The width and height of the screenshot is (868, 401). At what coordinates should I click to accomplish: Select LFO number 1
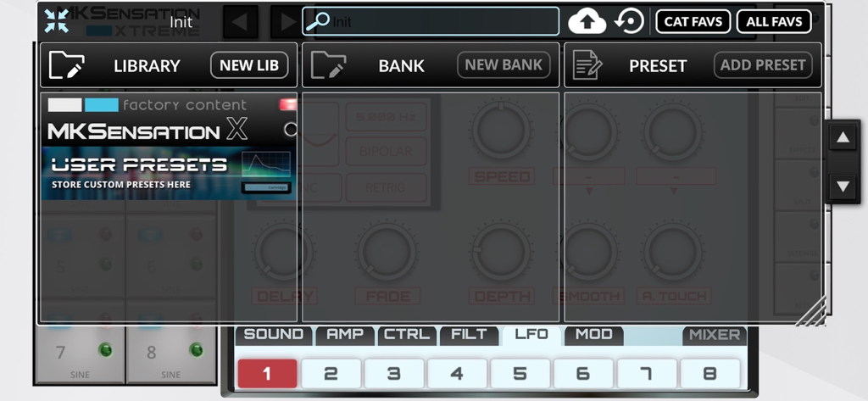[267, 373]
